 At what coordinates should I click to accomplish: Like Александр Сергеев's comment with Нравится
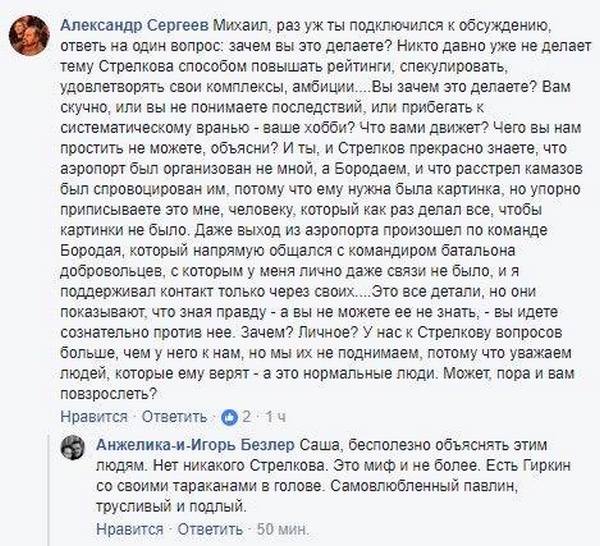(94, 417)
